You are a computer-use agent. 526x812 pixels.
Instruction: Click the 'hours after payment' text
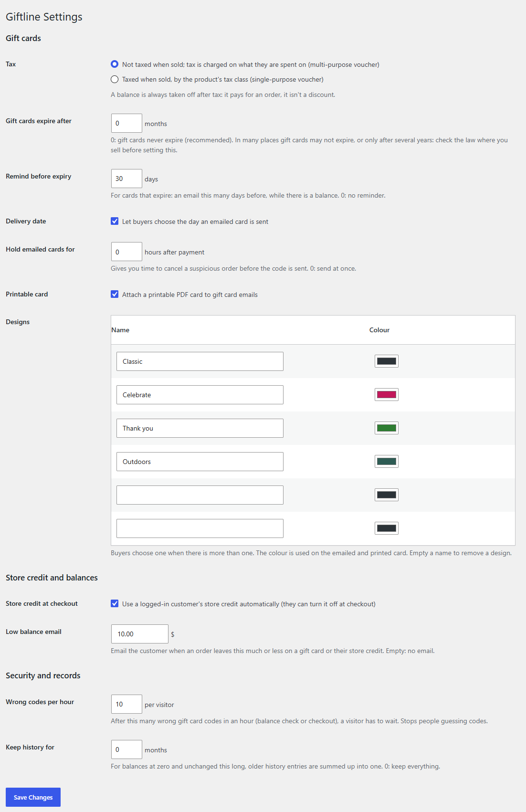(175, 252)
